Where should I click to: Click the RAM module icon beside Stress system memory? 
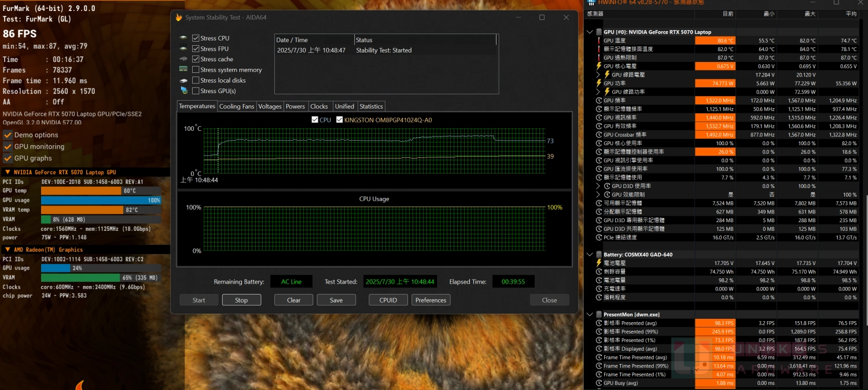pyautogui.click(x=183, y=69)
